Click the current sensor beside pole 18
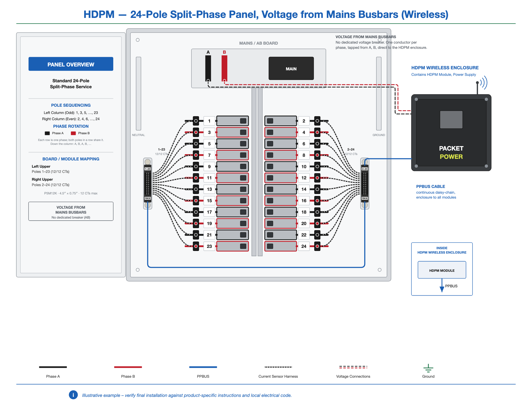 (x=317, y=212)
